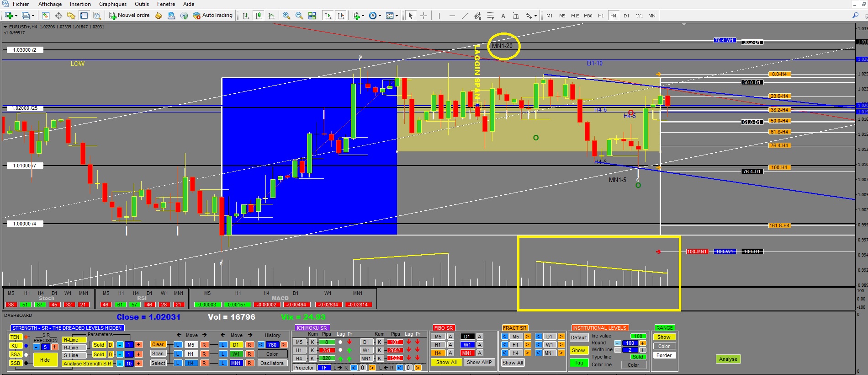This screenshot has width=868, height=375.
Task: Zoom out of the chart
Action: 299,16
